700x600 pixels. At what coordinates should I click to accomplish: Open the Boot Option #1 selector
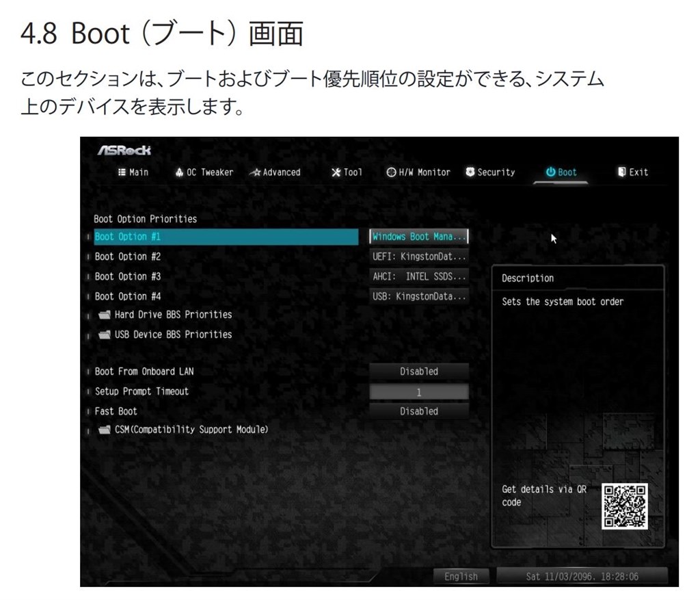418,236
